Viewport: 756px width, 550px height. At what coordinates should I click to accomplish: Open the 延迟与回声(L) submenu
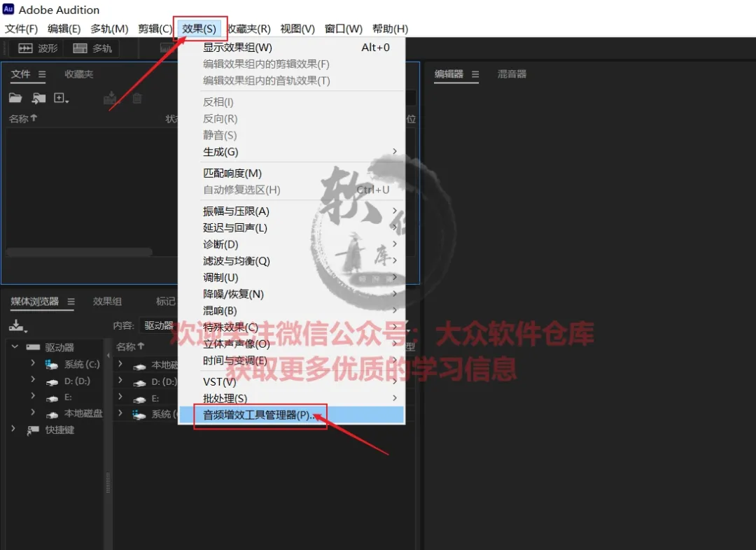[292, 227]
